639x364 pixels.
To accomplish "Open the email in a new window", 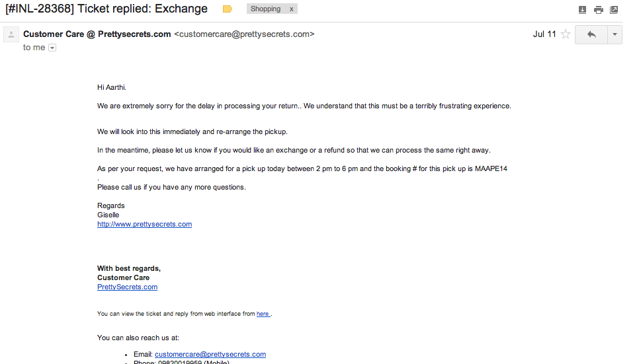I will click(x=614, y=10).
